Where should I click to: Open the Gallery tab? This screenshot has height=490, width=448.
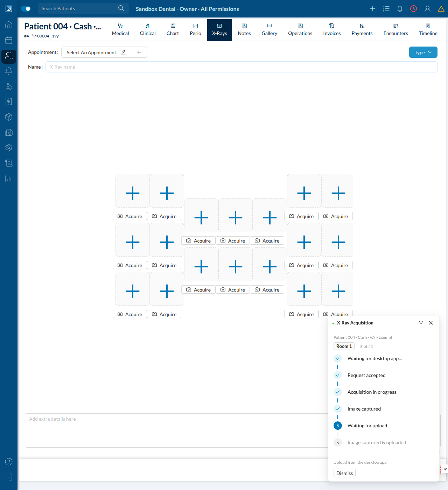click(269, 30)
